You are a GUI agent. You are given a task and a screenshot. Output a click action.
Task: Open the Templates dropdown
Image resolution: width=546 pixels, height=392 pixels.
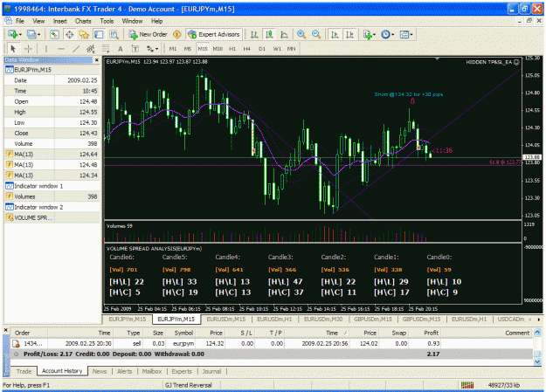click(406, 34)
